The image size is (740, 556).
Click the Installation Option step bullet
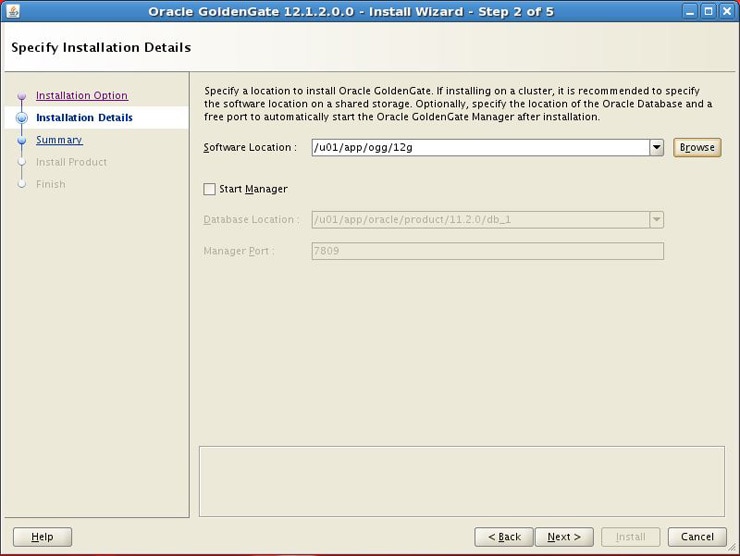[22, 96]
